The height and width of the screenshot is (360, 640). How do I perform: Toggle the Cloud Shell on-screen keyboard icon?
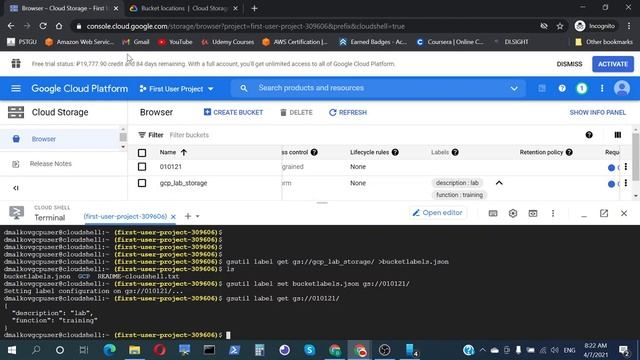tap(493, 213)
